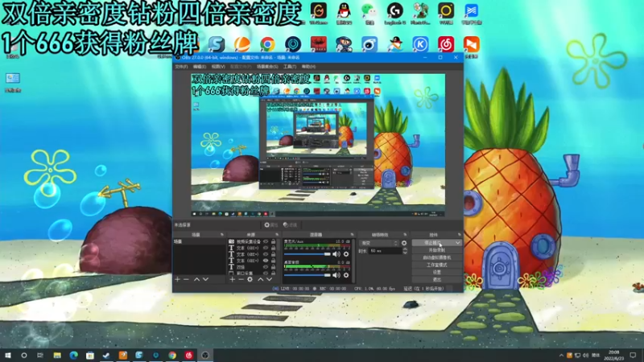Adjust the Mic/Aux volume slider

pyautogui.click(x=308, y=254)
